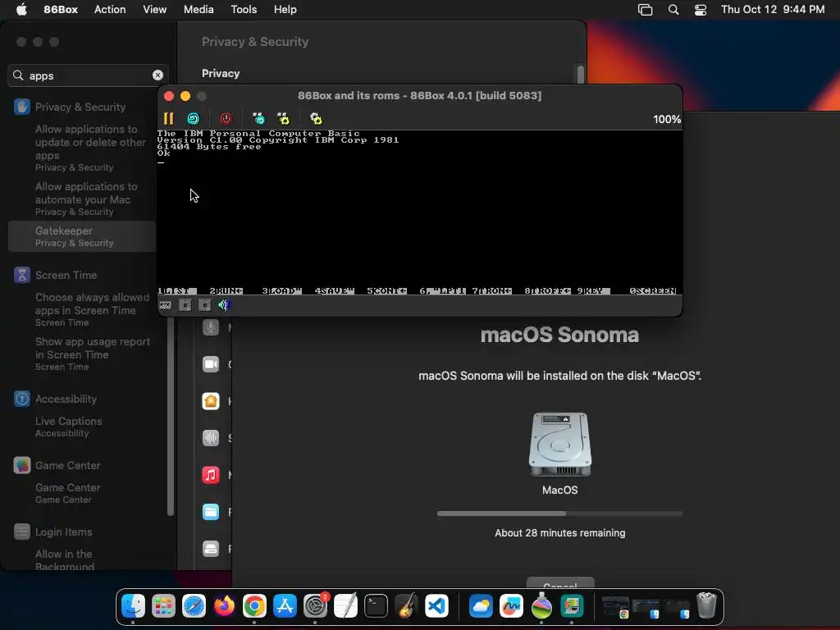This screenshot has width=840, height=630.
Task: Click the MacOS disk icon in installer
Action: [x=559, y=444]
